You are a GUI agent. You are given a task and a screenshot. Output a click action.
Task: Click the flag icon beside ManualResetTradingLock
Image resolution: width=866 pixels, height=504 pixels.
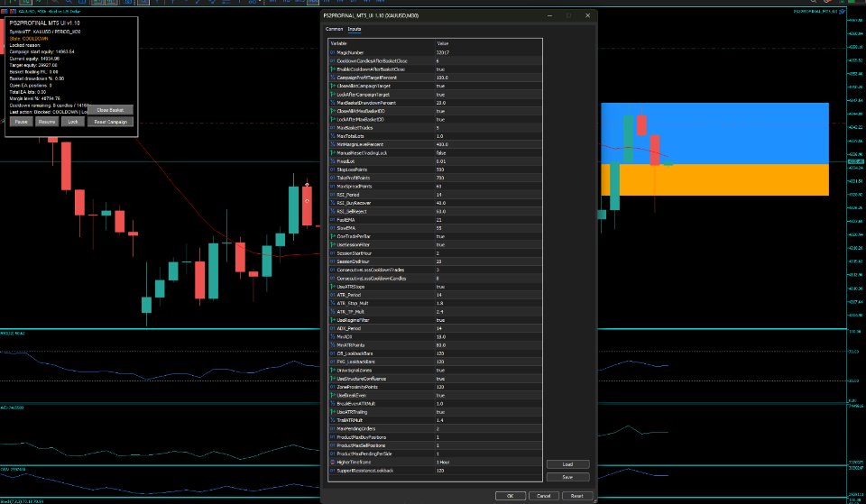click(x=333, y=153)
